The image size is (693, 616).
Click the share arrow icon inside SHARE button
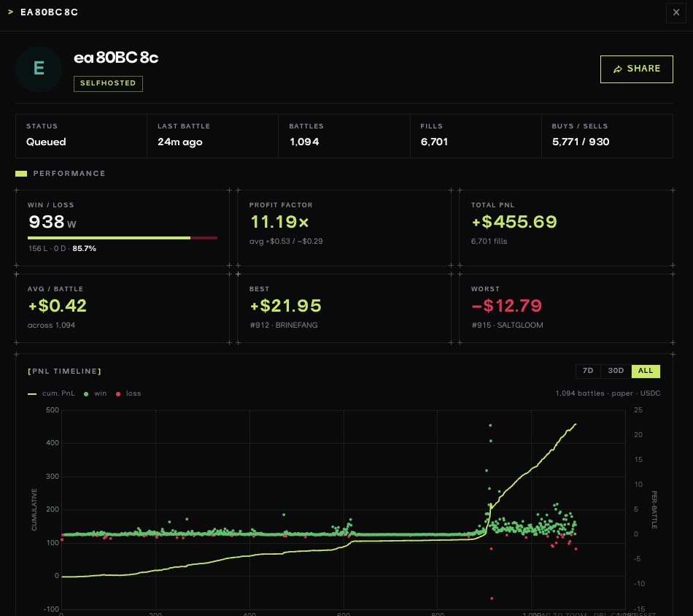(617, 69)
